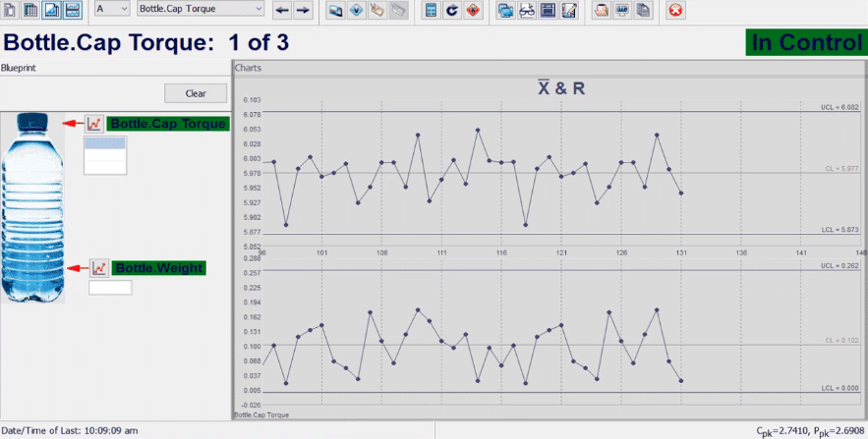Open the Bottle.Cap Torque characteristic dropdown
Screen dimensions: 868x439
coord(201,9)
